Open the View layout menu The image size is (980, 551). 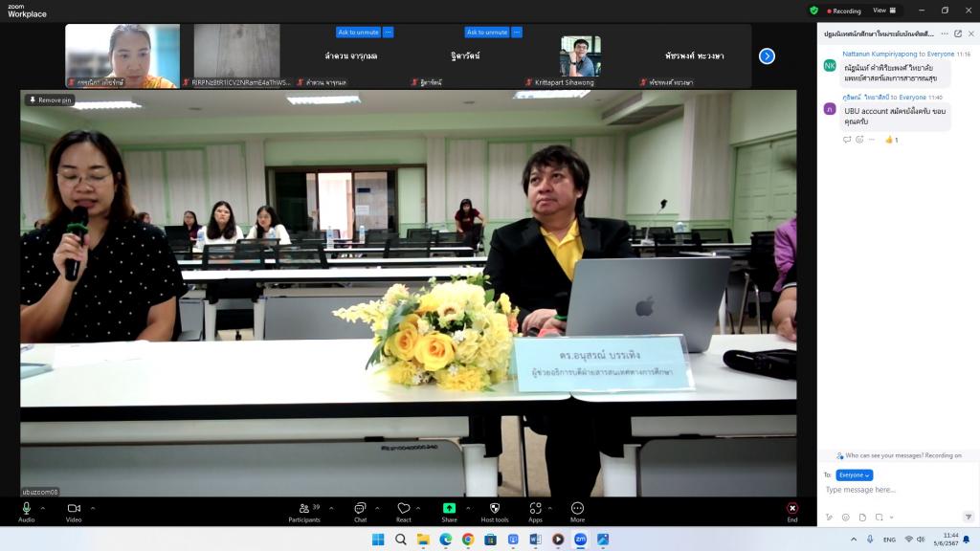tap(884, 11)
